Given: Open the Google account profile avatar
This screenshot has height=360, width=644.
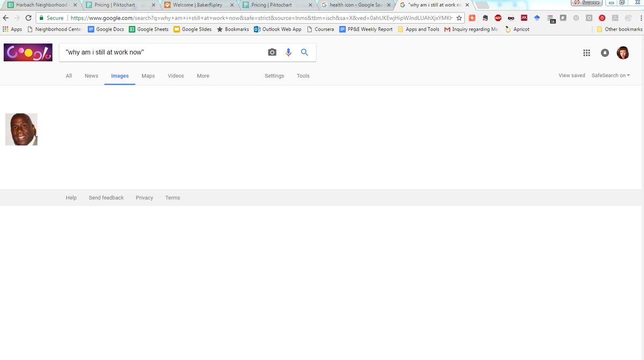Looking at the screenshot, I should [x=623, y=53].
